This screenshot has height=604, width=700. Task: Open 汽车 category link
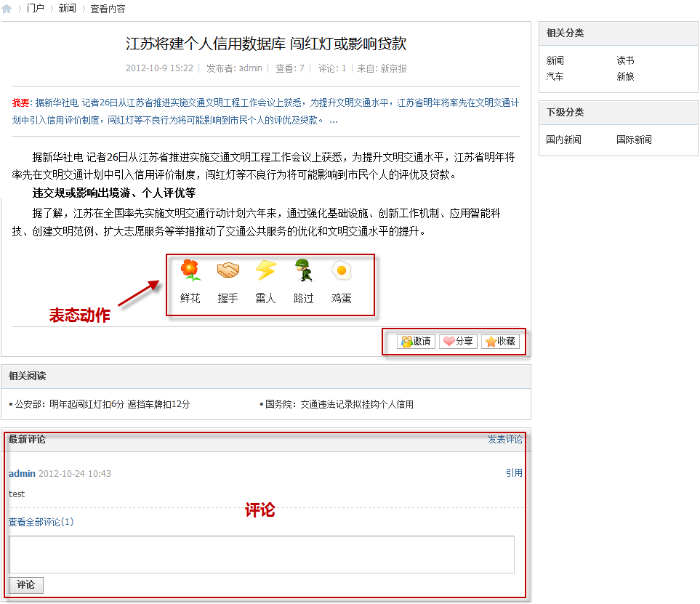point(555,76)
